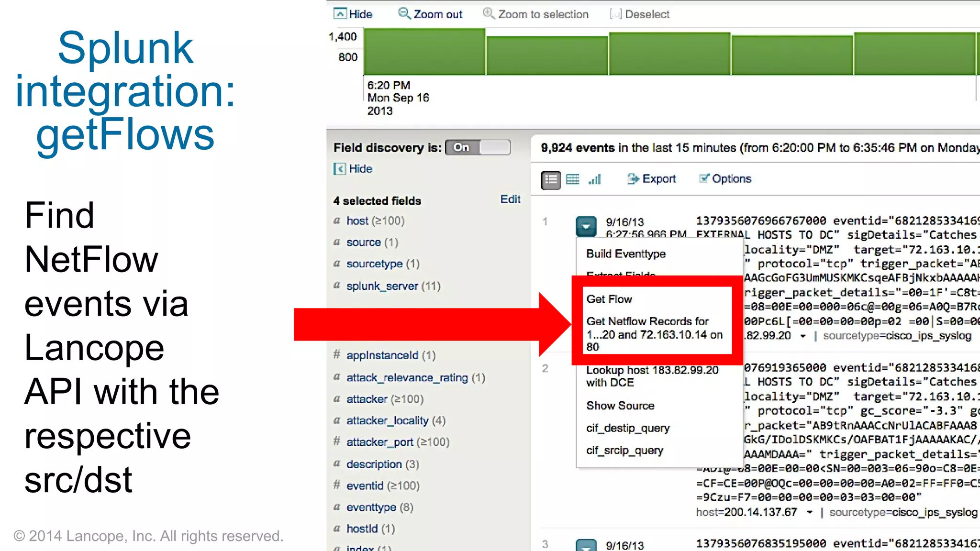The image size is (980, 551).
Task: Hide the timeline panel
Action: pos(353,14)
